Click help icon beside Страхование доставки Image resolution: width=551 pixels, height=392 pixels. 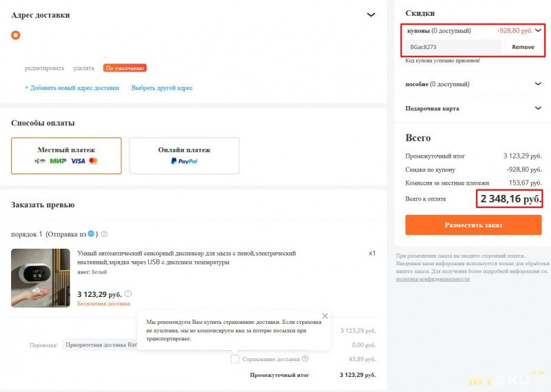(x=305, y=359)
